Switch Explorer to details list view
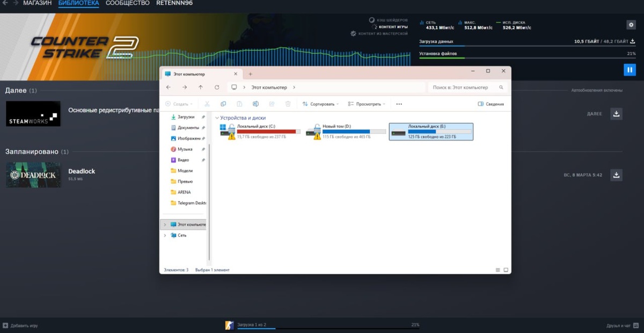Image resolution: width=644 pixels, height=333 pixels. coord(497,270)
